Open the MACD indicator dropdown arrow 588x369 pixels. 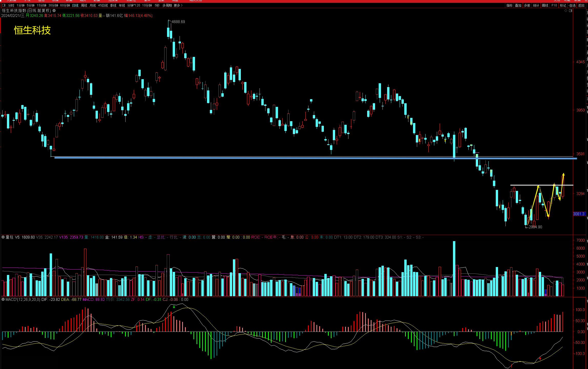(x=3, y=299)
